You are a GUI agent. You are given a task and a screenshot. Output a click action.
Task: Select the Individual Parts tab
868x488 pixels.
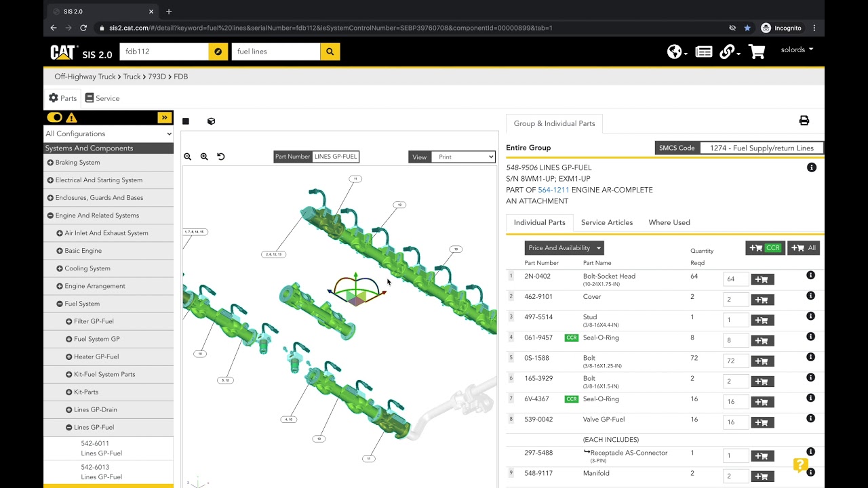tap(540, 223)
